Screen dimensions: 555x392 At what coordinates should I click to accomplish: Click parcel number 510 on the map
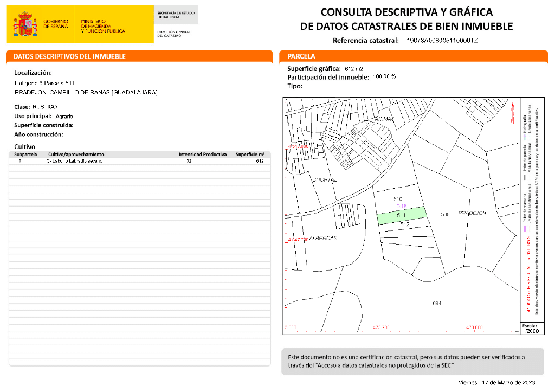(398, 200)
